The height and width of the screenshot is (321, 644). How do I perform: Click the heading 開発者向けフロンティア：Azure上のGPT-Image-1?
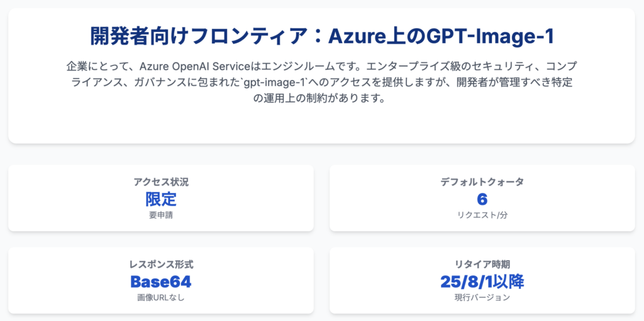coord(321,36)
